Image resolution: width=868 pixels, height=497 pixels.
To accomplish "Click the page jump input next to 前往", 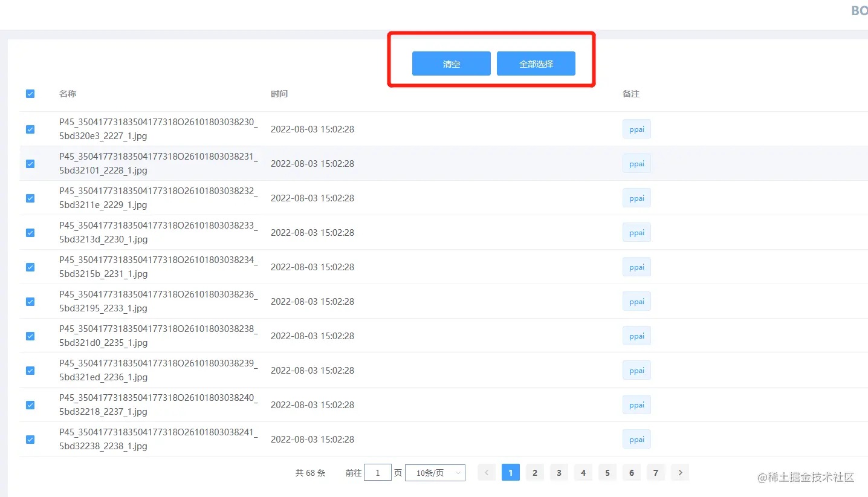I will [x=378, y=472].
